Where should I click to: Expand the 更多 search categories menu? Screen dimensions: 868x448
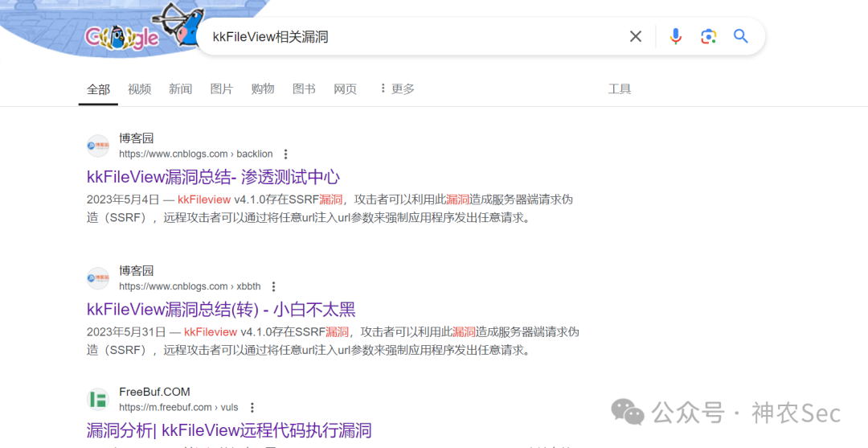(397, 89)
